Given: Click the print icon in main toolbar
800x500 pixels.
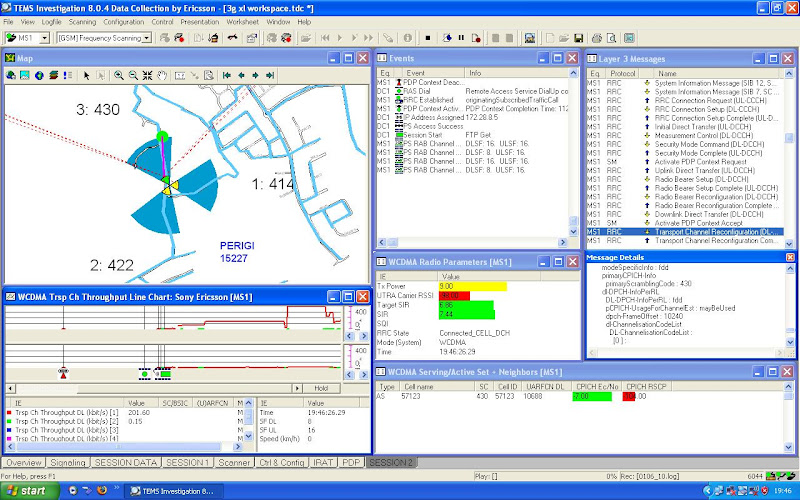Looking at the screenshot, I should pyautogui.click(x=596, y=38).
